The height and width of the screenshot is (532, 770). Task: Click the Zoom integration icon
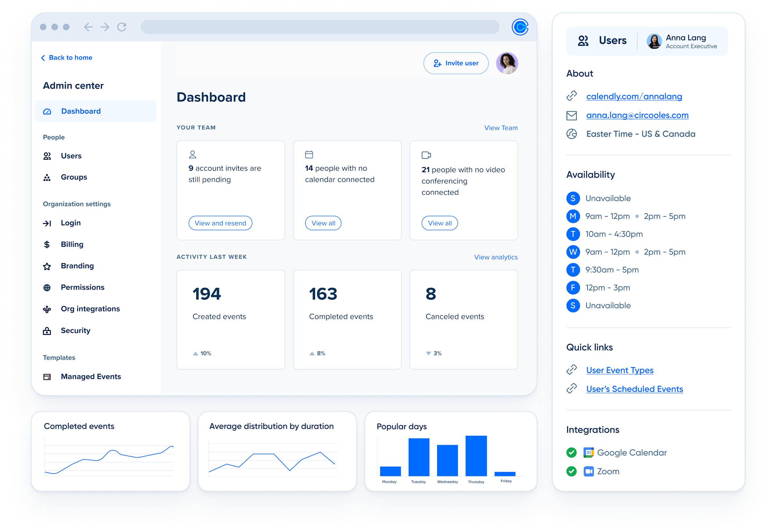point(589,471)
